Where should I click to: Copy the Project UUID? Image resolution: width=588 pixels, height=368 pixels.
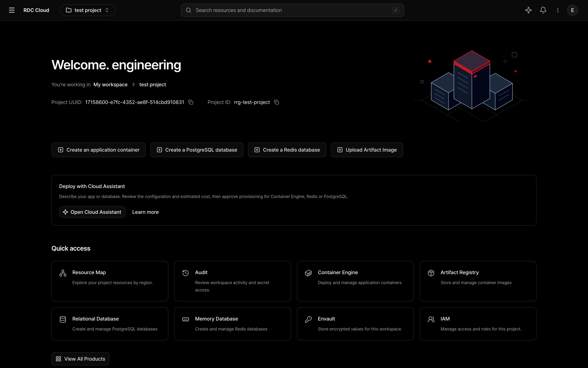click(191, 102)
